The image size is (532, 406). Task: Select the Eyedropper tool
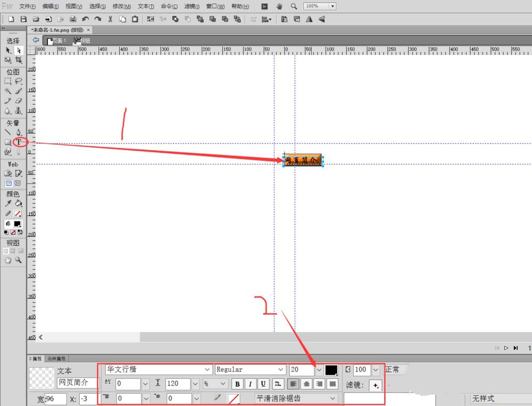pos(8,203)
